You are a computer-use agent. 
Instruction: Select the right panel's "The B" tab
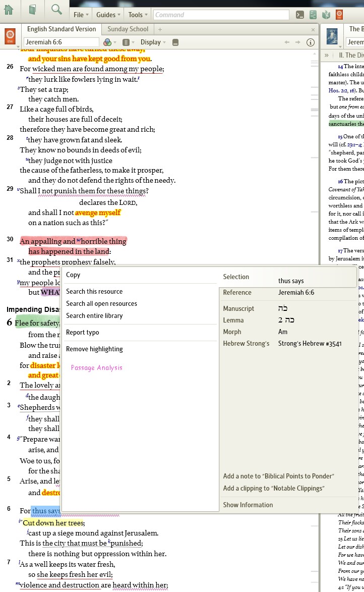click(x=356, y=29)
